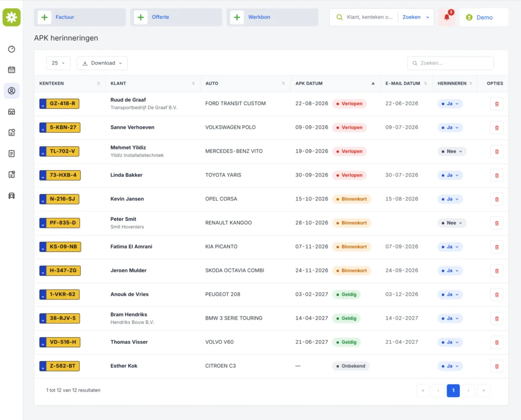Expand the Download dropdown
This screenshot has width=521, height=420.
102,63
